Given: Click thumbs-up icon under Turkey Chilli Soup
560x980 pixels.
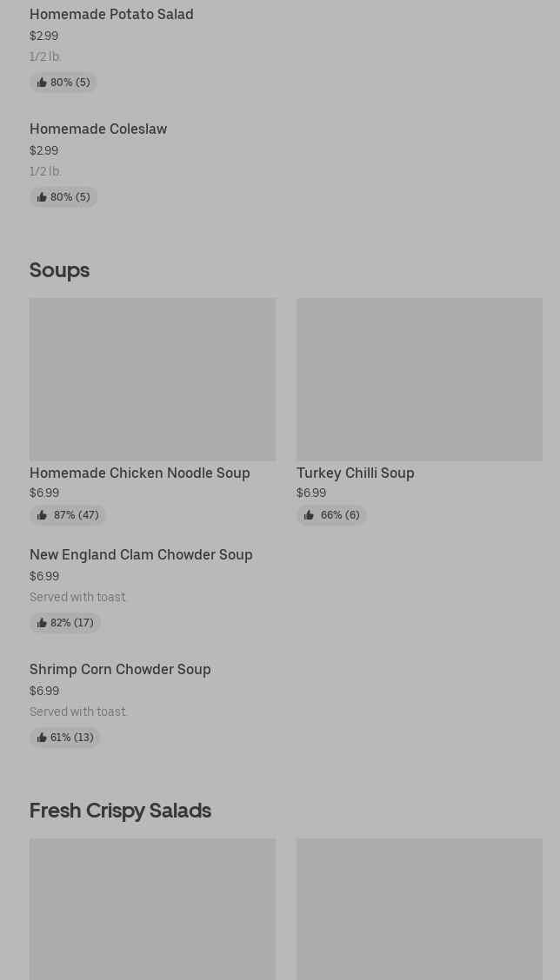Looking at the screenshot, I should point(309,515).
